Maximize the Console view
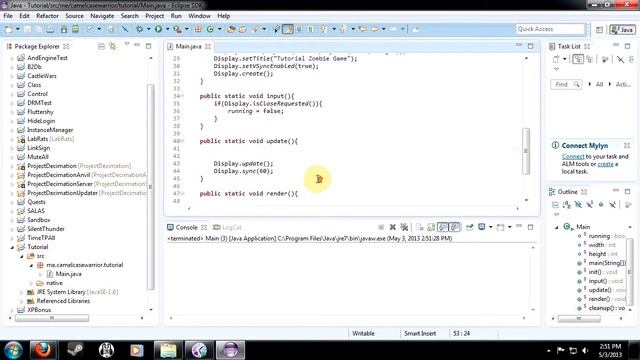This screenshot has height=360, width=640. click(x=530, y=227)
